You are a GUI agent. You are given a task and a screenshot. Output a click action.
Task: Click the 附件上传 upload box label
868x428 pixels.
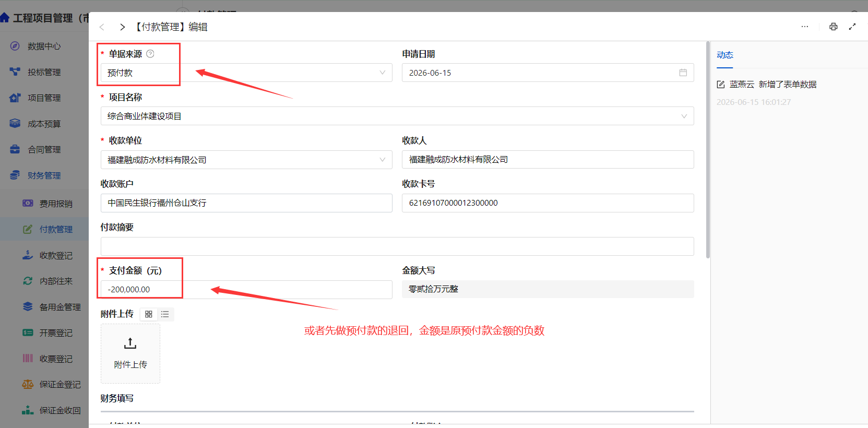[x=130, y=364]
